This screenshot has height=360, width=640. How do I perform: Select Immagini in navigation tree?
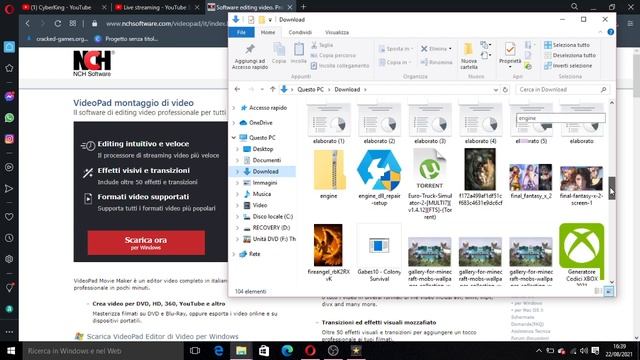click(x=264, y=182)
